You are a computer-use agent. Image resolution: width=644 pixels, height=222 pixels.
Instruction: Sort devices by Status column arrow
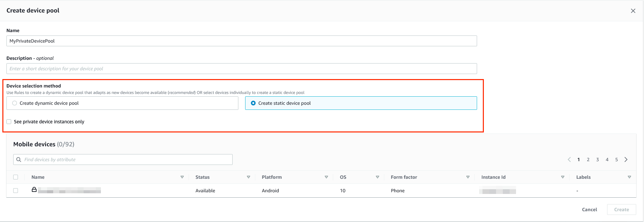[249, 177]
